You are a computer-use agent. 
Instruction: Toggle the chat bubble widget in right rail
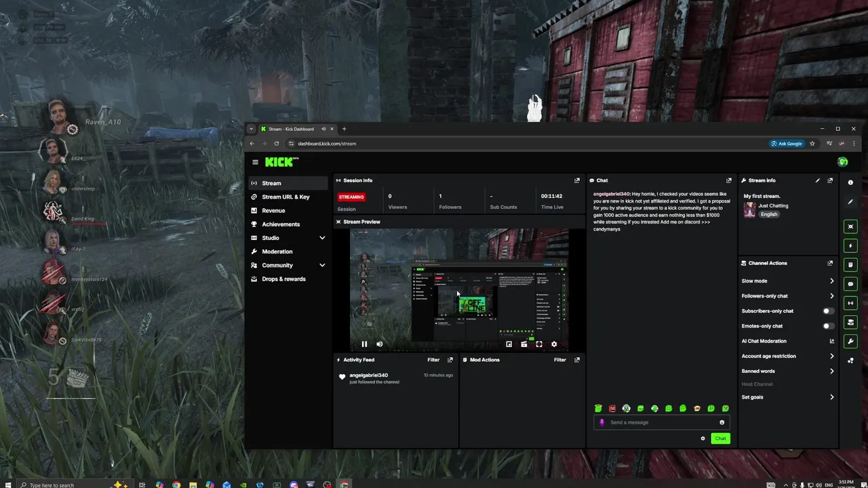pyautogui.click(x=850, y=284)
